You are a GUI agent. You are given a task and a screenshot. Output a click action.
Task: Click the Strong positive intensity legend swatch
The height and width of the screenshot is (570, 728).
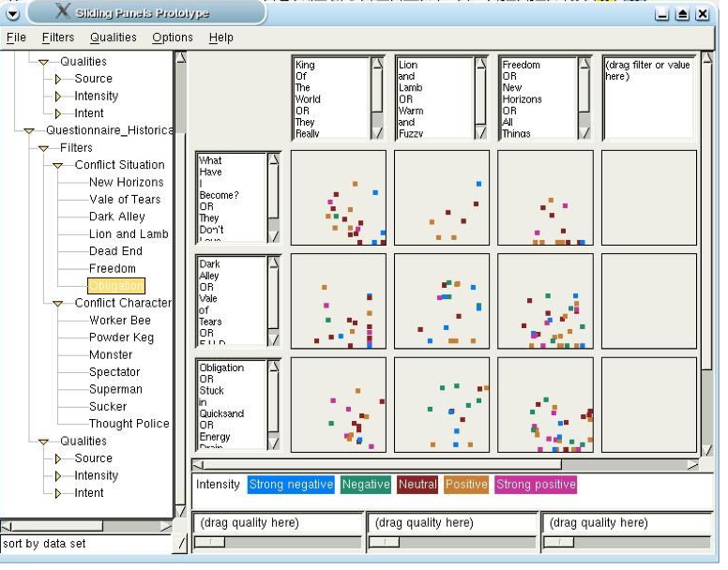point(535,485)
